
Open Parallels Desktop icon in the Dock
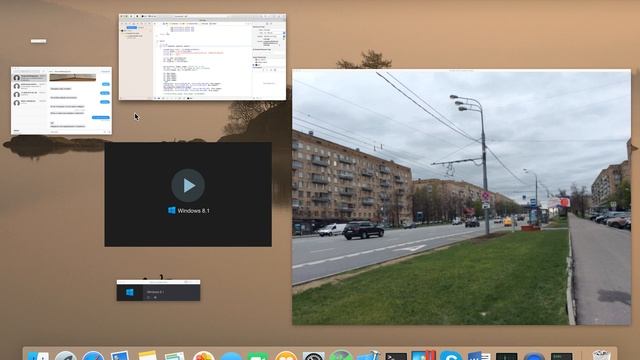click(423, 356)
